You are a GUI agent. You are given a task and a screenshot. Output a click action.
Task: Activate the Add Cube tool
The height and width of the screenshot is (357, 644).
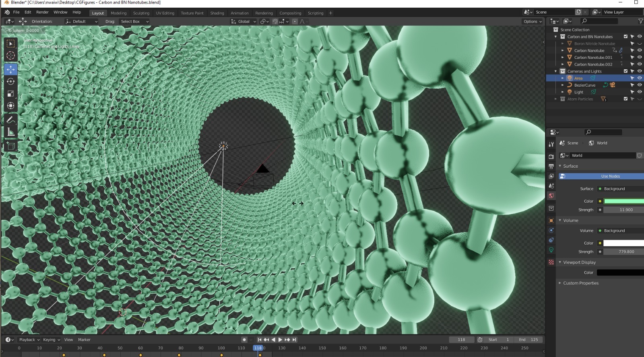[x=11, y=146]
